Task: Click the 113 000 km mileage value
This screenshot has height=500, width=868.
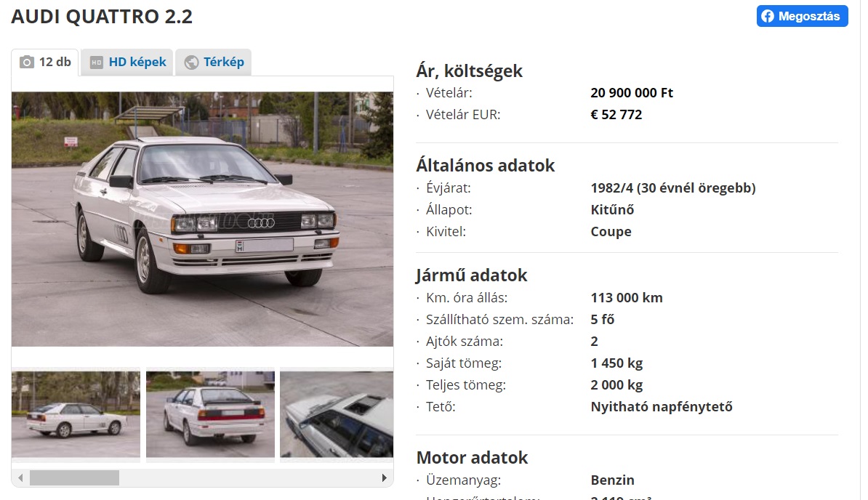Action: 627,297
